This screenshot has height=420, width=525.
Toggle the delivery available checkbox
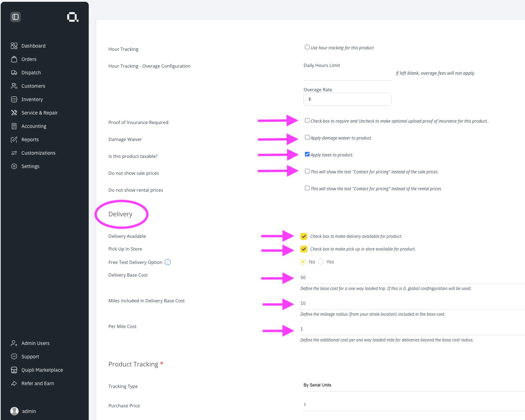coord(304,236)
